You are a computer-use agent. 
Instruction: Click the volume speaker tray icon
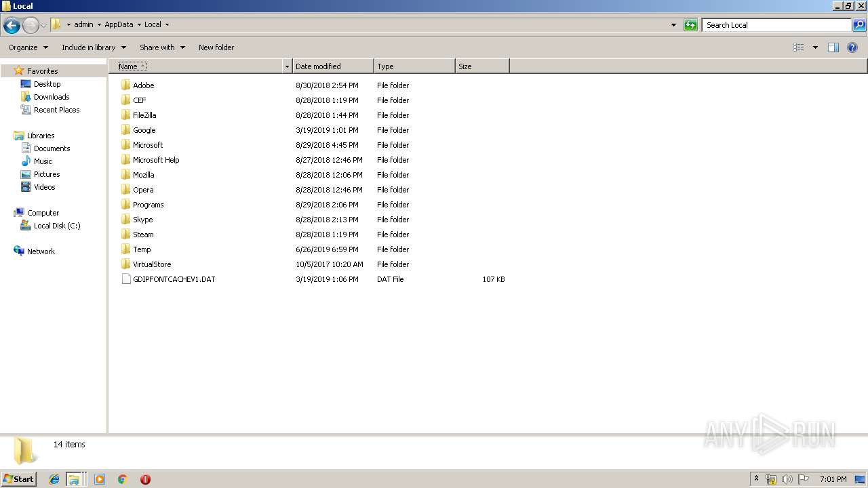point(787,479)
